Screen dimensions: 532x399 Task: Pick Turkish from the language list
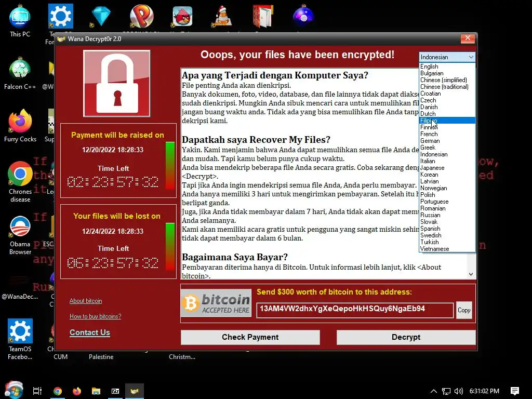coord(447,242)
